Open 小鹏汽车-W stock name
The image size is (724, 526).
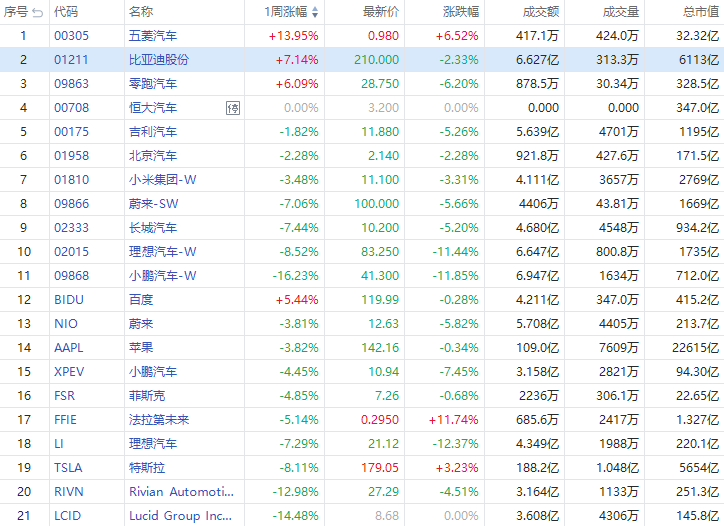[x=163, y=276]
